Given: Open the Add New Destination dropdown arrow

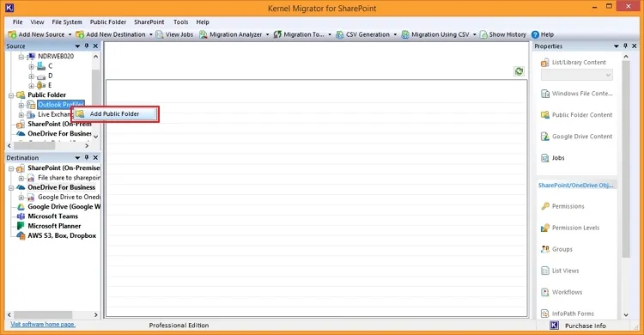Looking at the screenshot, I should coord(151,34).
